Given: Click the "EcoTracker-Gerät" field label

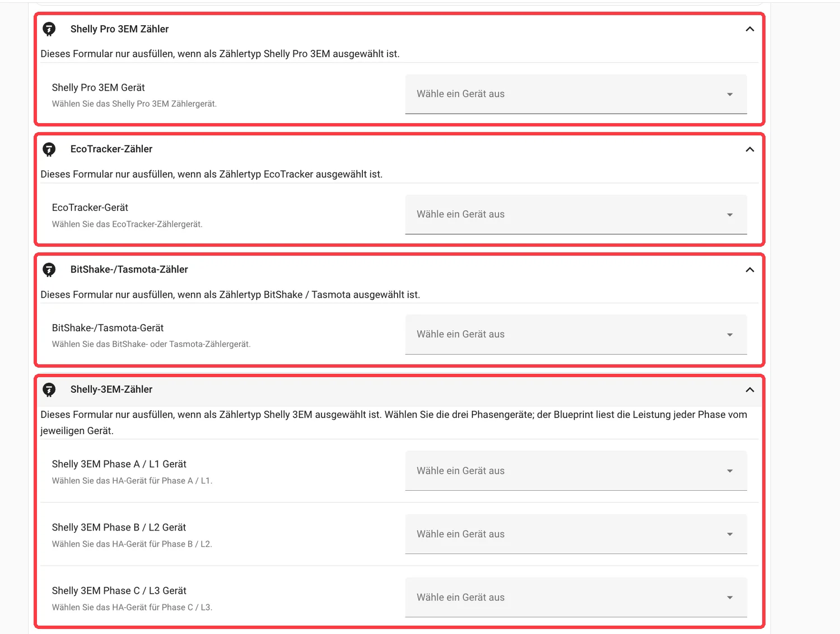Looking at the screenshot, I should [x=90, y=208].
